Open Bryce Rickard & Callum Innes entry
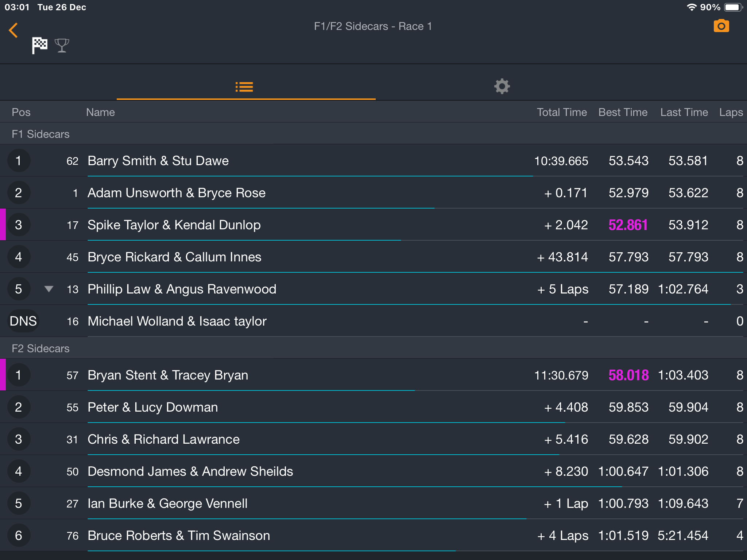This screenshot has width=747, height=560. pyautogui.click(x=373, y=257)
